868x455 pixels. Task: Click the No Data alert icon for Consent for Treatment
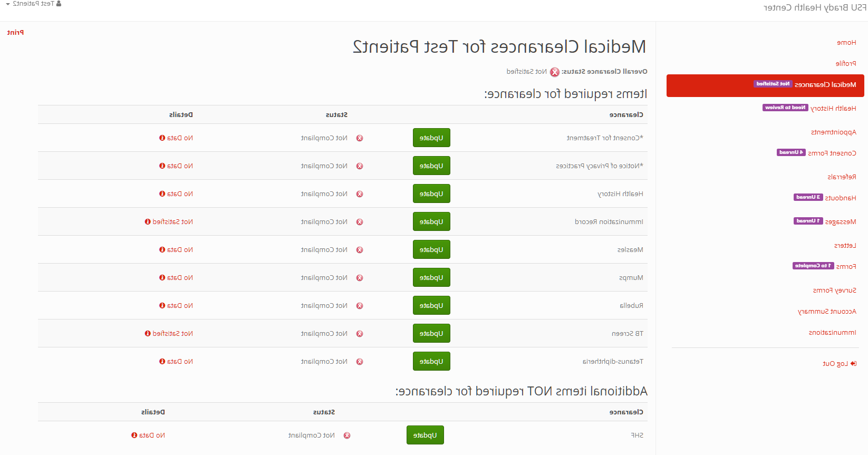coord(162,138)
